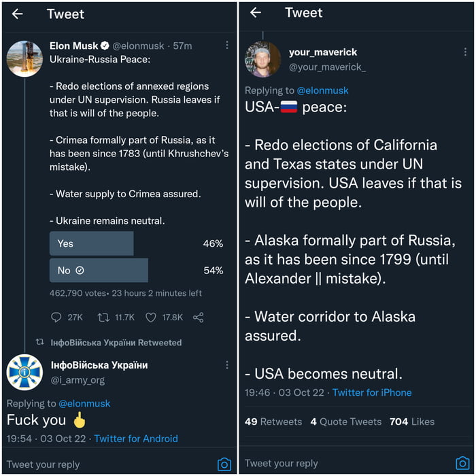Open three-dot menu on ІнфоВійська України tweet
The width and height of the screenshot is (476, 476).
[x=227, y=365]
